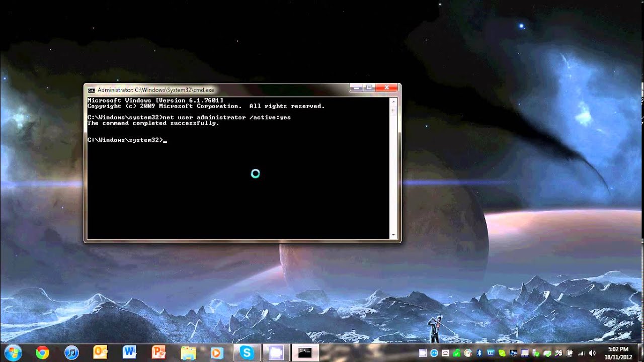This screenshot has width=644, height=362.
Task: Open iTunes from the taskbar
Action: pyautogui.click(x=72, y=353)
